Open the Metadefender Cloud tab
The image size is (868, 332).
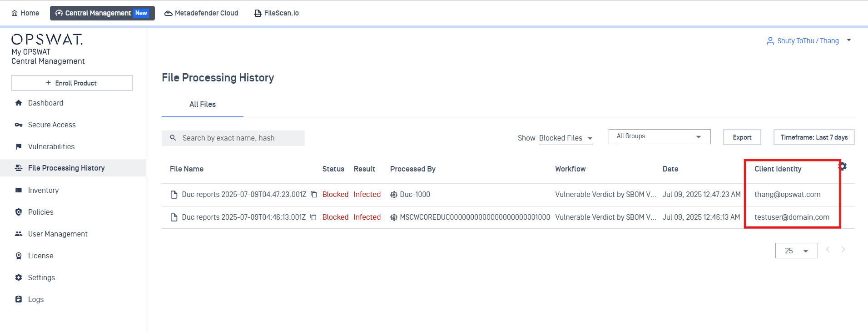point(201,13)
